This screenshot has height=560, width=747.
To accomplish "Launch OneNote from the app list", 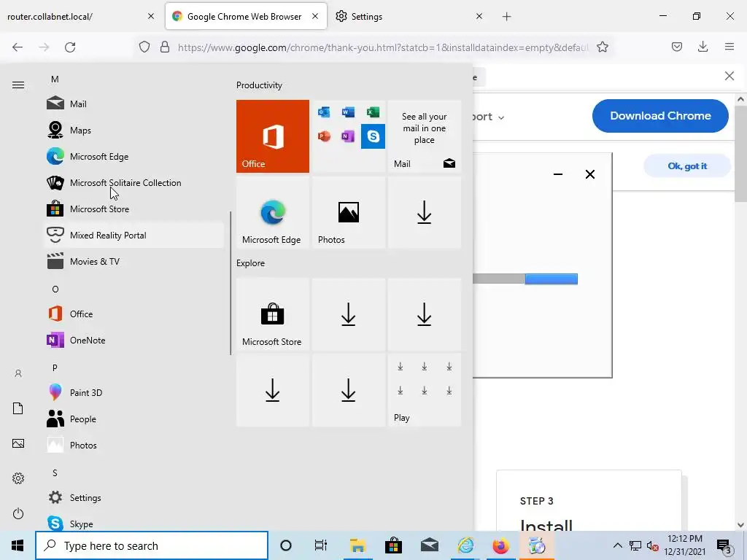I will (x=133, y=340).
